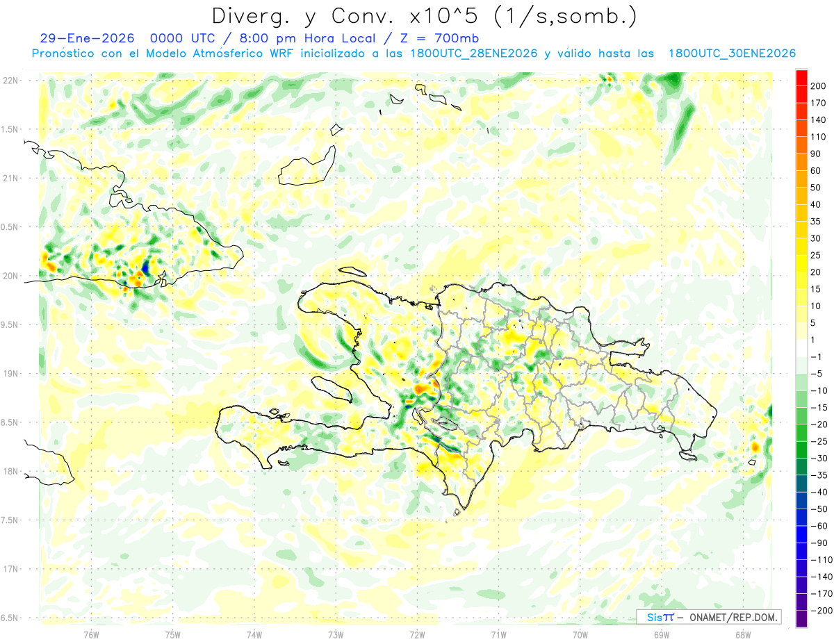834x644 pixels.
Task: Click the '75W' longitude label
Action: (x=172, y=635)
